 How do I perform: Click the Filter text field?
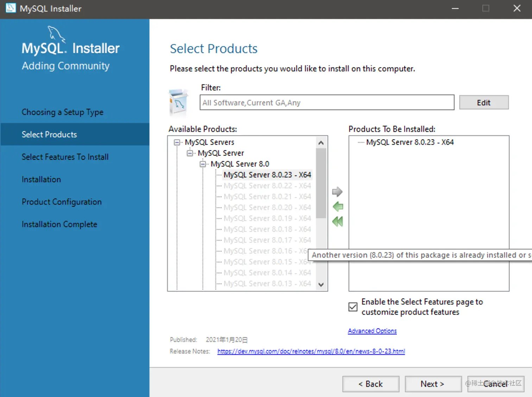(x=327, y=102)
